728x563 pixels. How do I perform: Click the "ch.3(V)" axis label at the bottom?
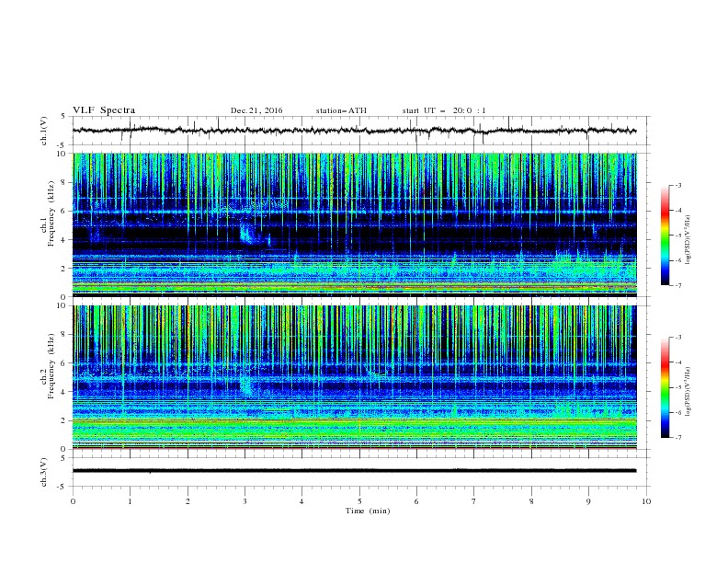44,472
